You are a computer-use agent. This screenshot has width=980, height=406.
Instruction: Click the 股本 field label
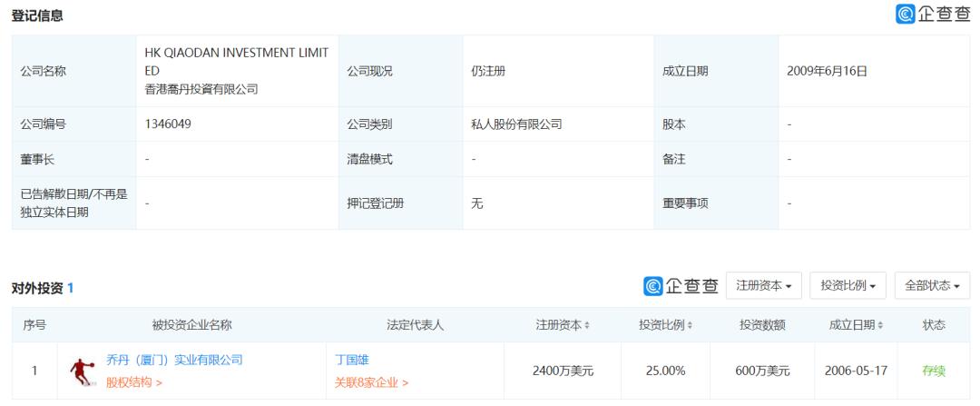(673, 124)
